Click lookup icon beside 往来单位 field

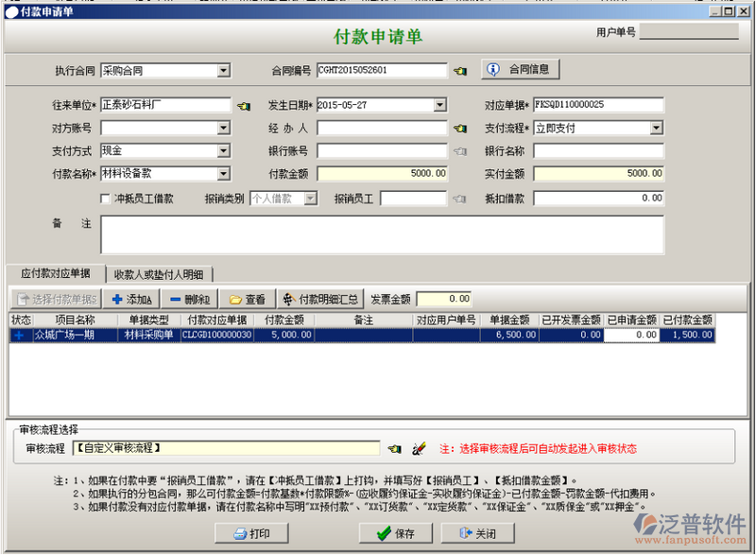click(x=244, y=105)
